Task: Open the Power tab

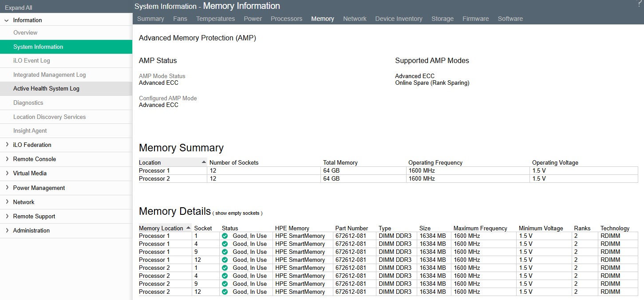Action: click(x=253, y=19)
